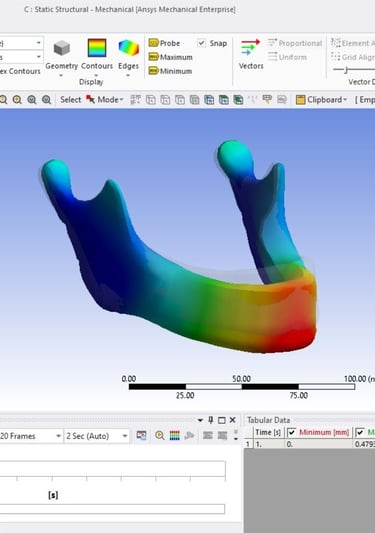The image size is (375, 533).
Task: Pin the Graph panel
Action: (211, 420)
